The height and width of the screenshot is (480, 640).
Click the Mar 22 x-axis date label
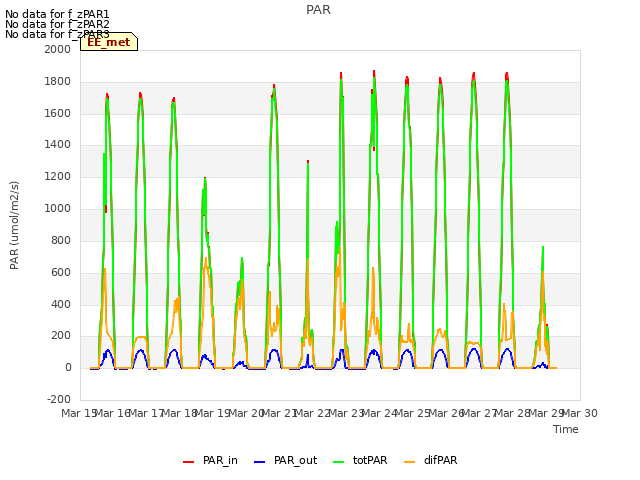click(x=313, y=413)
